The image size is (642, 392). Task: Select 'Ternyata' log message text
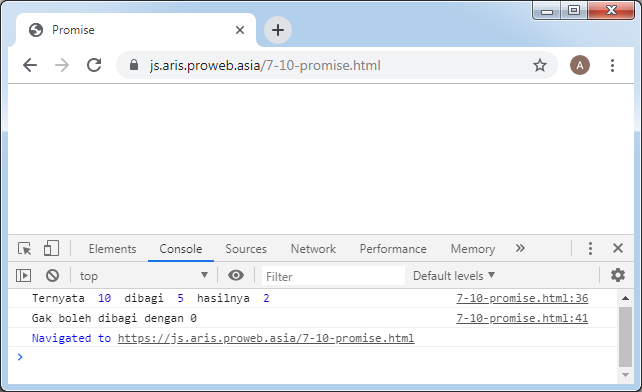pos(58,298)
